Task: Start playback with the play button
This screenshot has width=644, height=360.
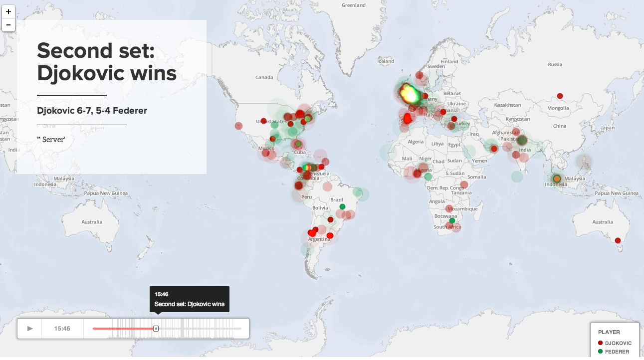Action: tap(29, 329)
